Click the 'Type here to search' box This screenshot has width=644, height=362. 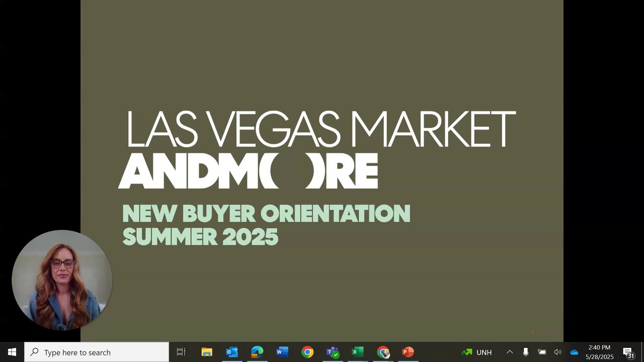97,352
